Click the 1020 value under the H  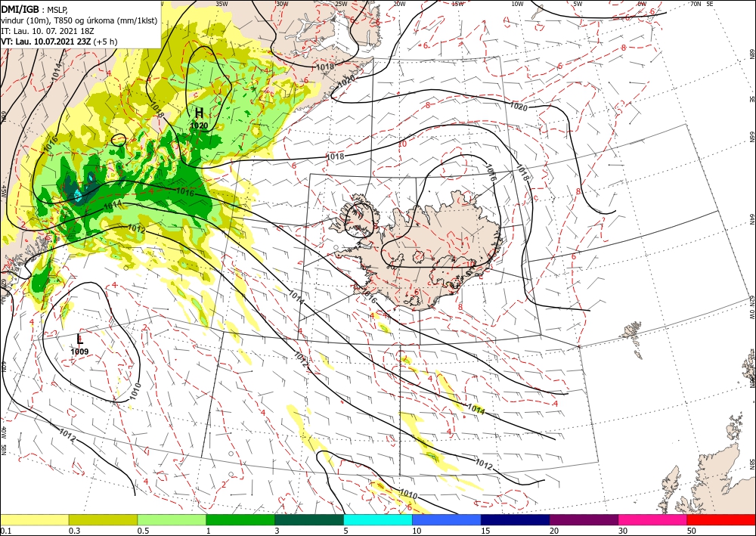pyautogui.click(x=199, y=125)
